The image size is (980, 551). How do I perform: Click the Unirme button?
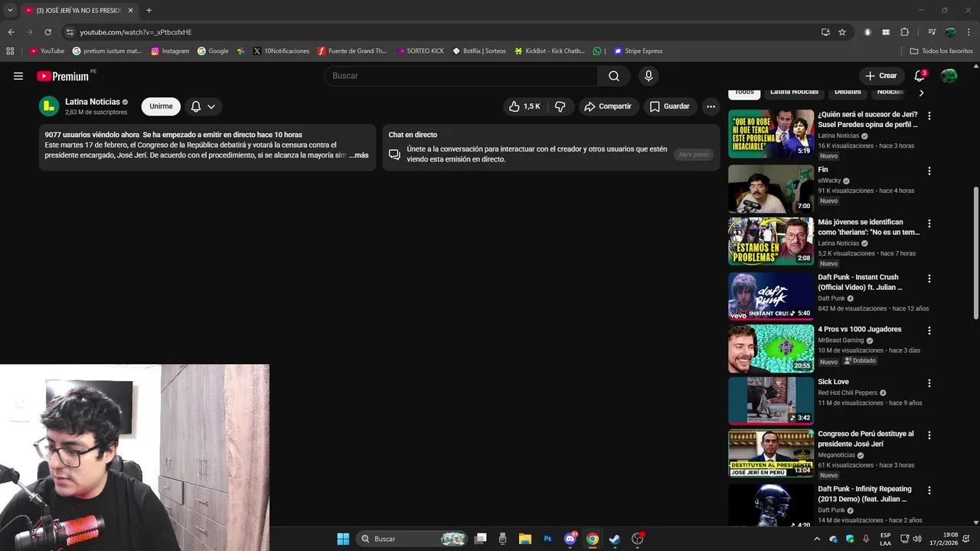[x=161, y=106]
